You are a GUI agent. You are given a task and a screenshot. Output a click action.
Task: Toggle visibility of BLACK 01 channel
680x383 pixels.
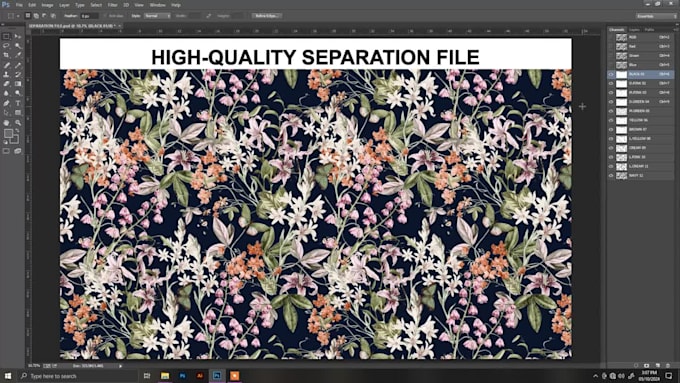[x=611, y=74]
